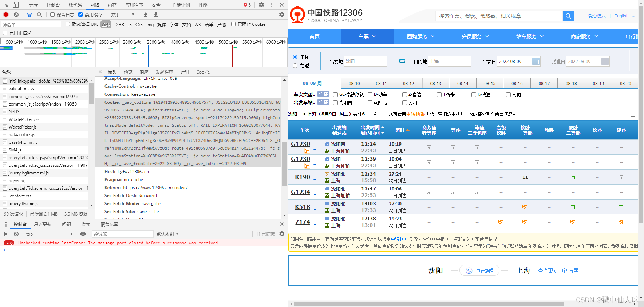Import HAR file with upload arrow icon
644x307 pixels.
pyautogui.click(x=146, y=15)
